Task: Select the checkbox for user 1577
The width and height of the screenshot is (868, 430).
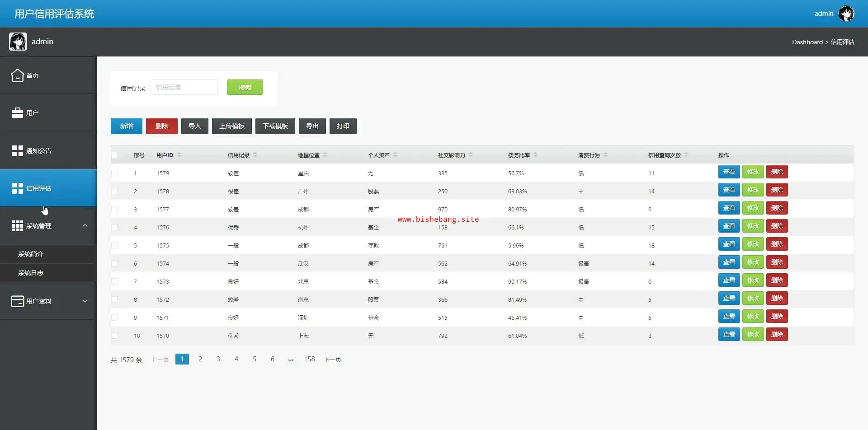Action: tap(114, 209)
